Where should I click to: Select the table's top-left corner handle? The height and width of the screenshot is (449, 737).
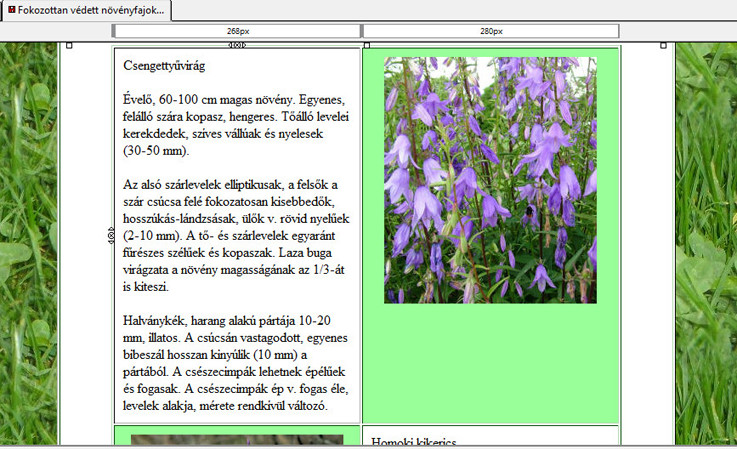click(69, 45)
